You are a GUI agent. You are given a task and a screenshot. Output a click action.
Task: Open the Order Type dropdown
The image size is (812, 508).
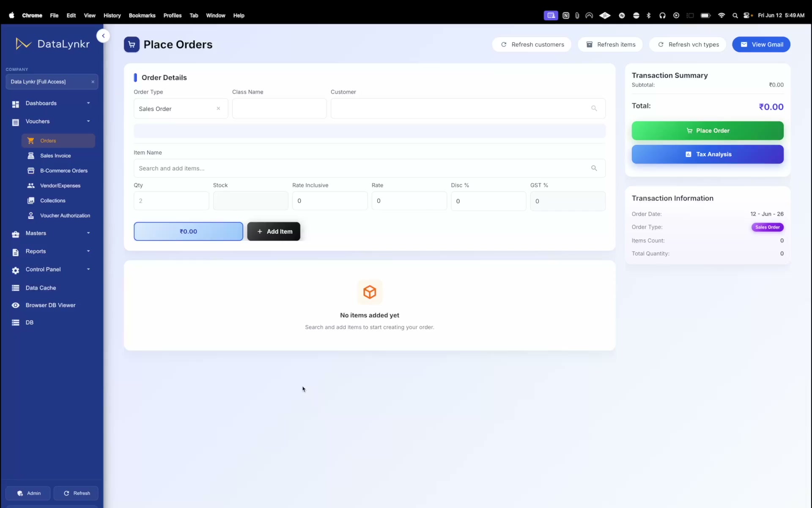pos(181,108)
